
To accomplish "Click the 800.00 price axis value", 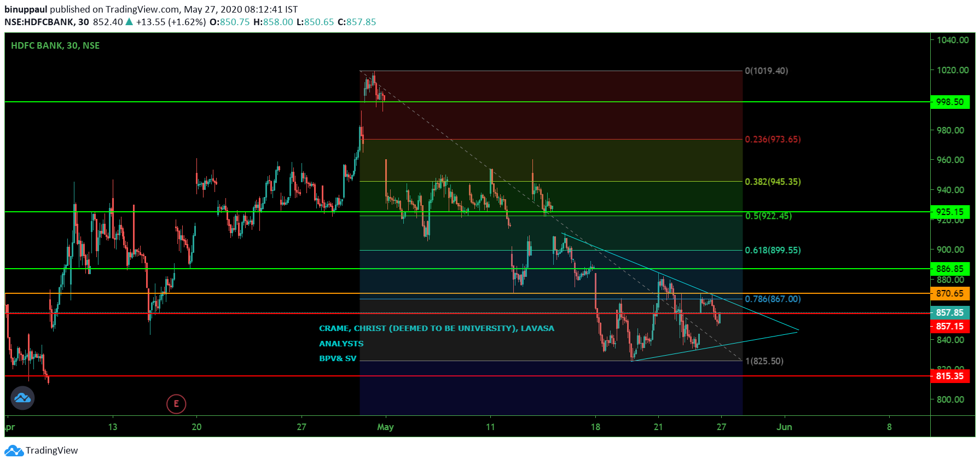I will coord(950,399).
